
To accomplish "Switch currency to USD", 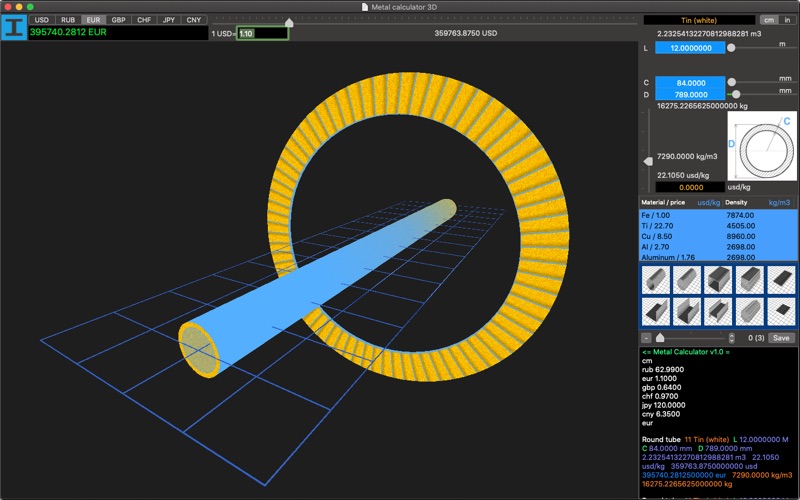I will [42, 20].
